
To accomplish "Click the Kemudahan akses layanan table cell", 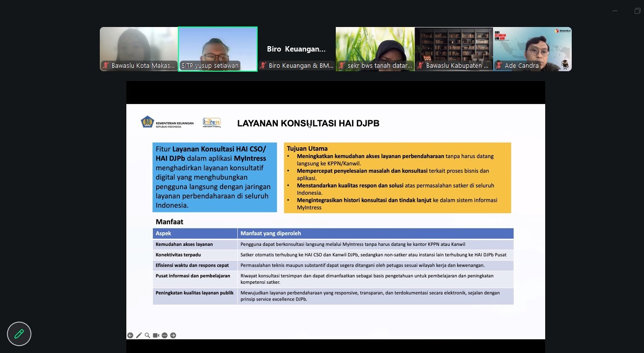I will (195, 244).
